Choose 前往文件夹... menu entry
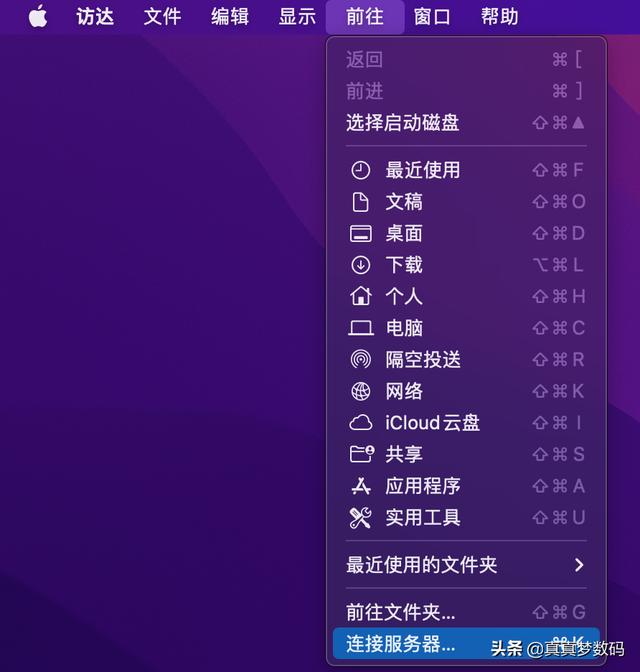Image resolution: width=640 pixels, height=672 pixels. [x=466, y=612]
